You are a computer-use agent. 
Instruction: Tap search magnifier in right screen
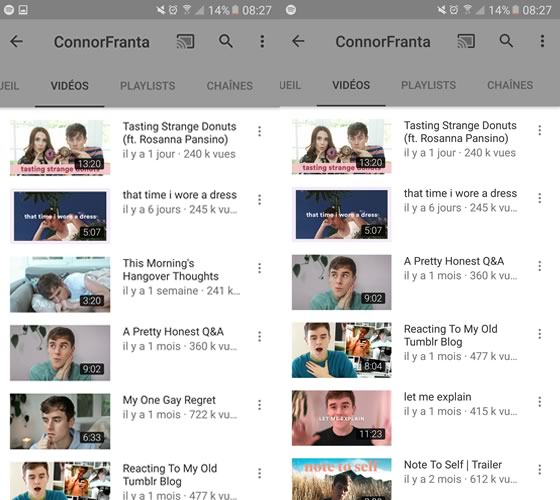pos(506,41)
